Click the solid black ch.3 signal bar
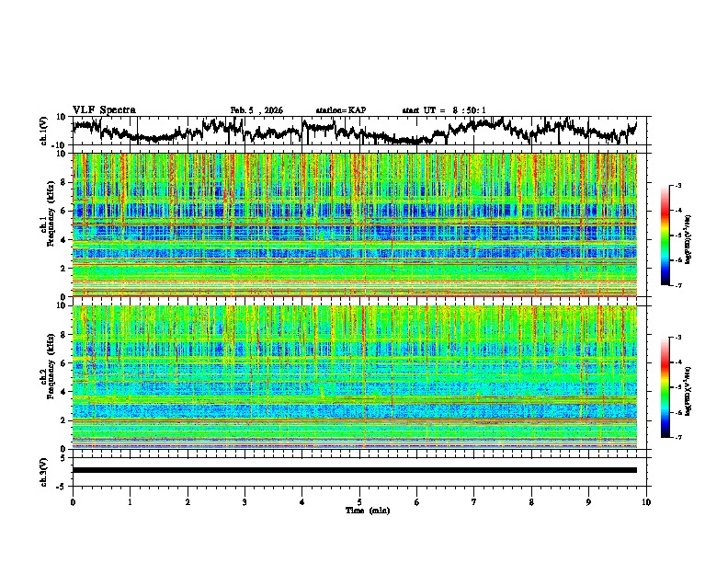This screenshot has height=563, width=728. [x=355, y=470]
